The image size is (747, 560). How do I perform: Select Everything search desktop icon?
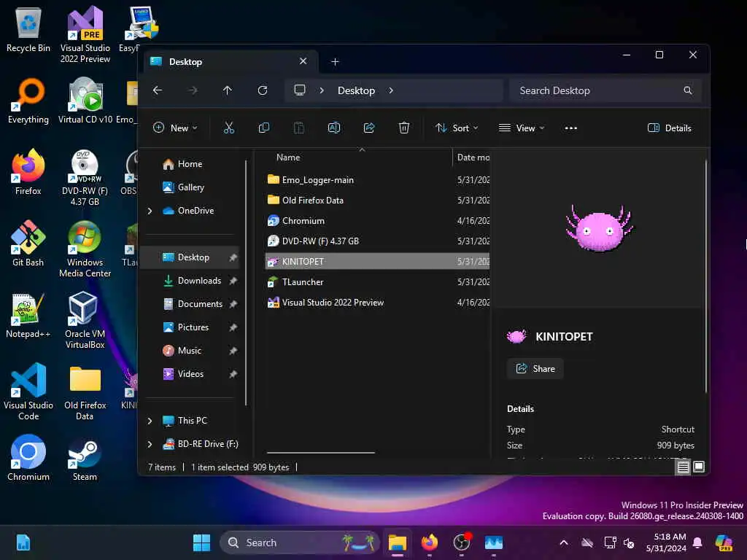[x=28, y=101]
